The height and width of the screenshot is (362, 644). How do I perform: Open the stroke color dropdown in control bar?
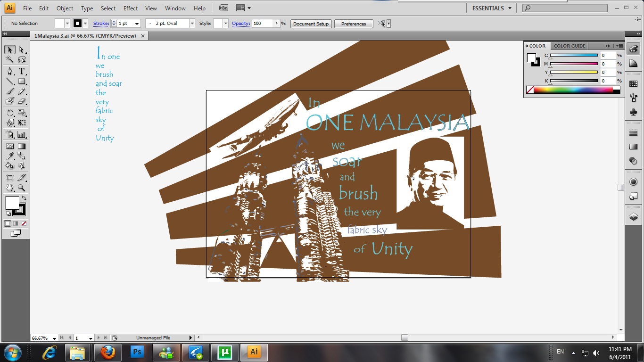click(85, 24)
